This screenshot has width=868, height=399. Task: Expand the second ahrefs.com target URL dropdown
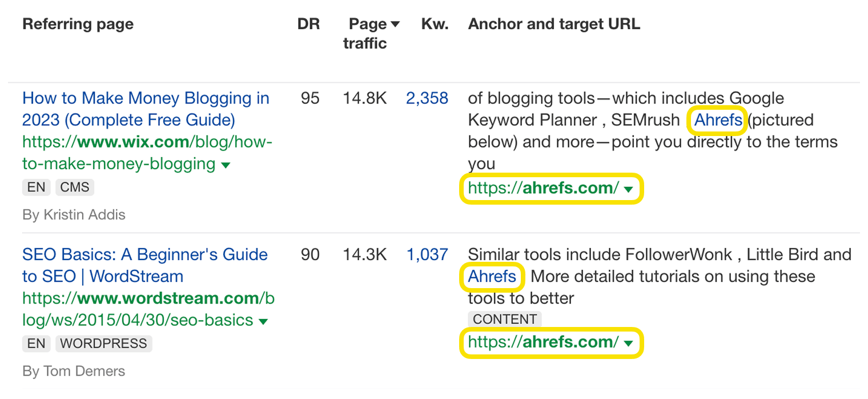[629, 342]
